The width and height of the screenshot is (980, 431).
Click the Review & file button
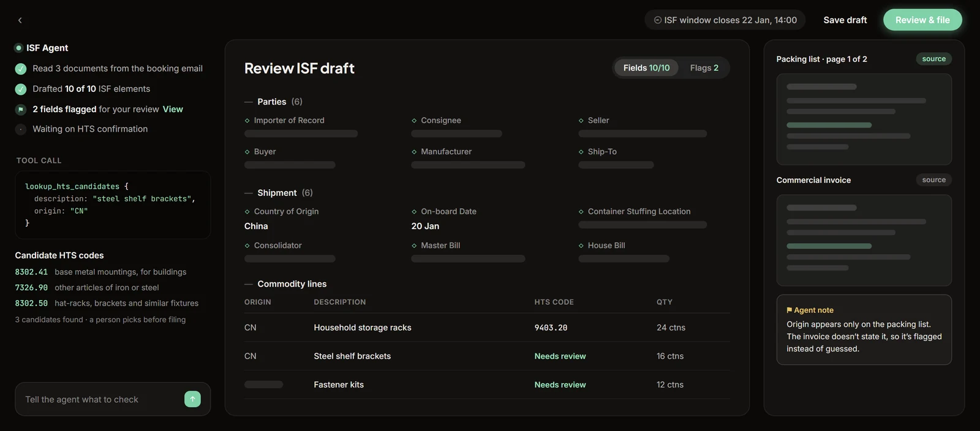click(x=922, y=20)
